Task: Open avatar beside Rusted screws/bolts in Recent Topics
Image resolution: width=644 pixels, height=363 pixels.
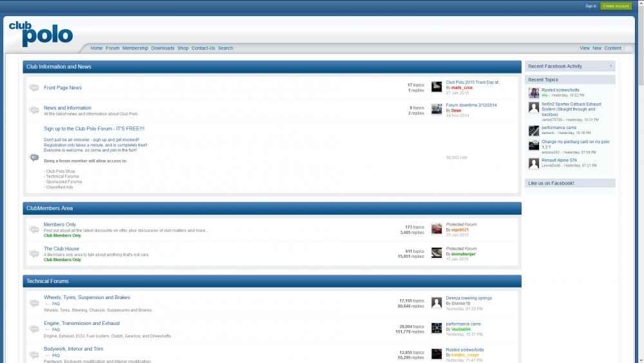Action: (x=533, y=92)
